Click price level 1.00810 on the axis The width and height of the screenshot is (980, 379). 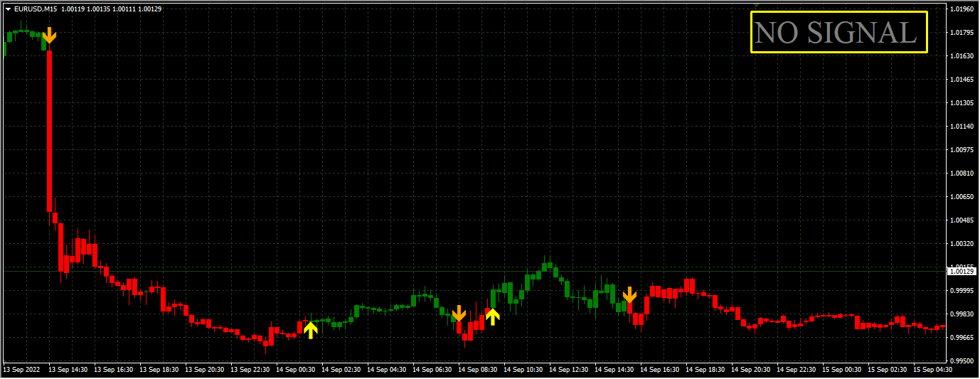[x=961, y=174]
